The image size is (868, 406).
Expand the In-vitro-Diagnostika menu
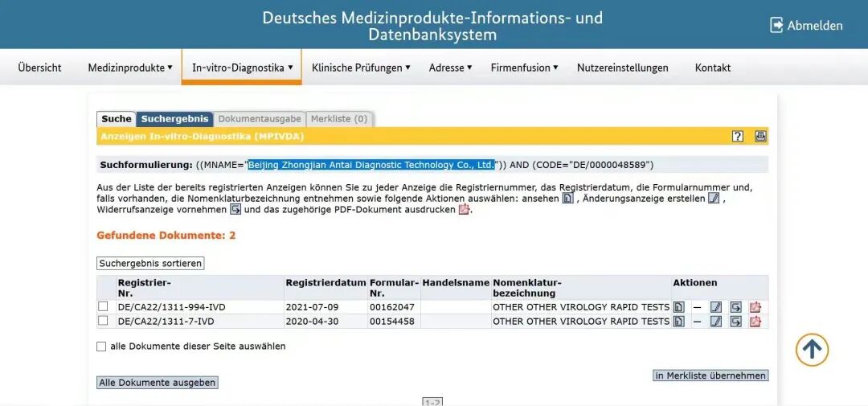[242, 68]
